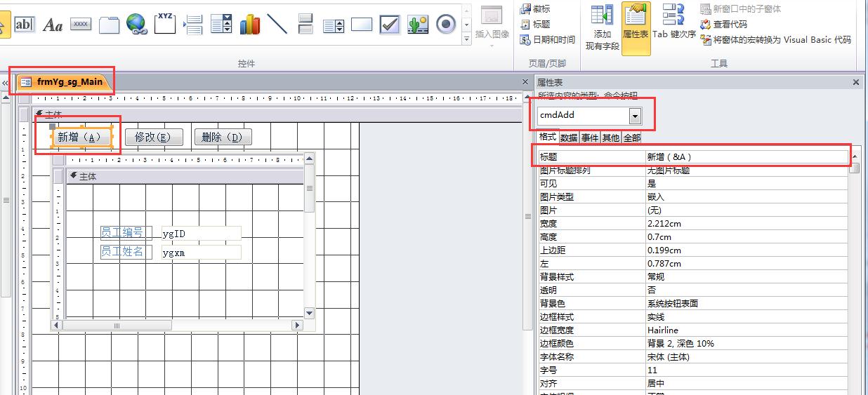Switch to the 其他 tab in property sheet
The image size is (868, 395).
(610, 138)
